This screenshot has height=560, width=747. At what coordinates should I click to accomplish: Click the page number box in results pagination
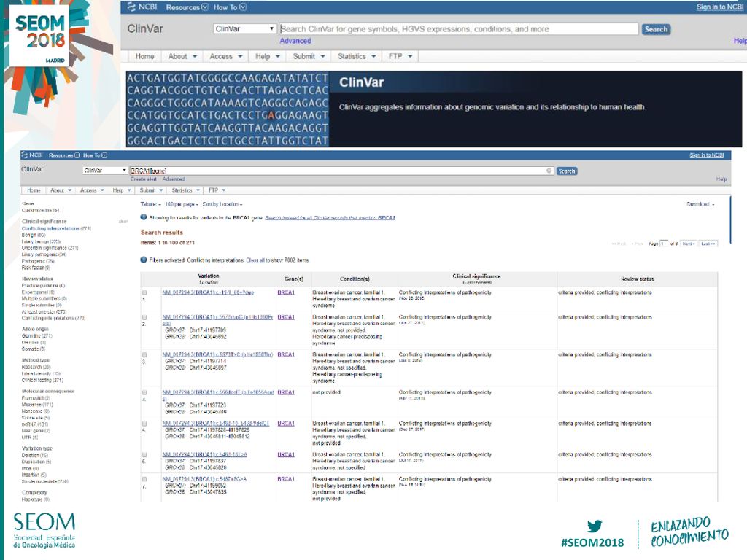664,244
